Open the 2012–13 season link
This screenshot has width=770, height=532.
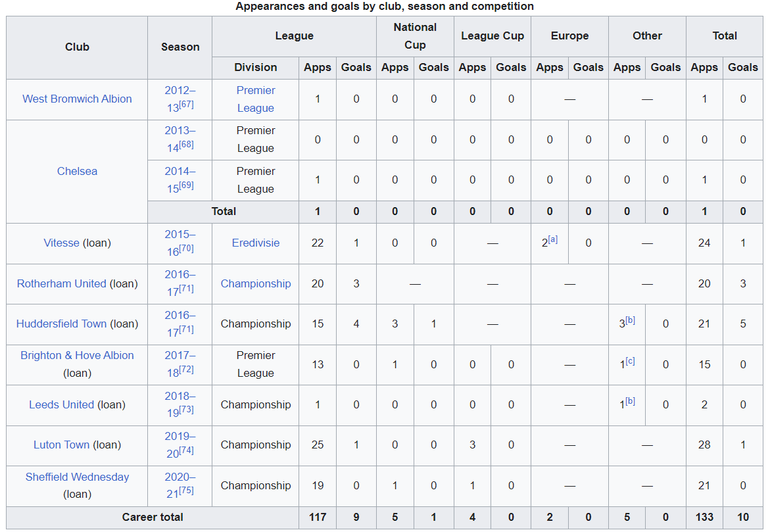click(180, 91)
